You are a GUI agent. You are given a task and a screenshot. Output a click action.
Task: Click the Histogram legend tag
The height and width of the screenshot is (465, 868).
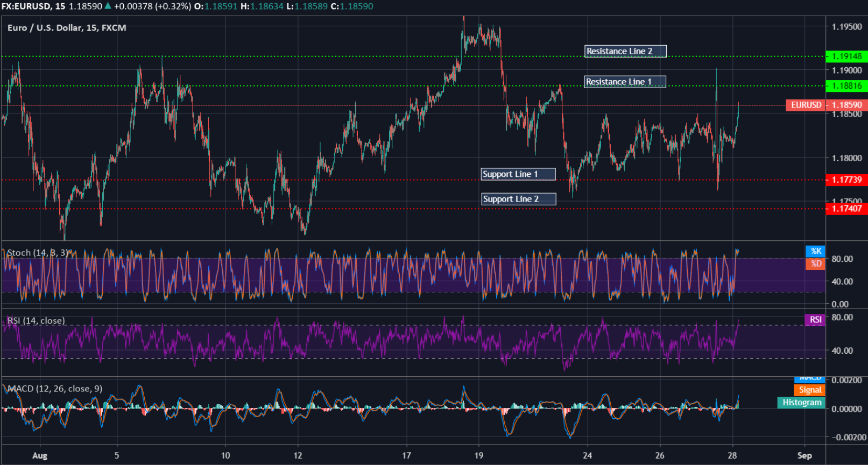801,402
